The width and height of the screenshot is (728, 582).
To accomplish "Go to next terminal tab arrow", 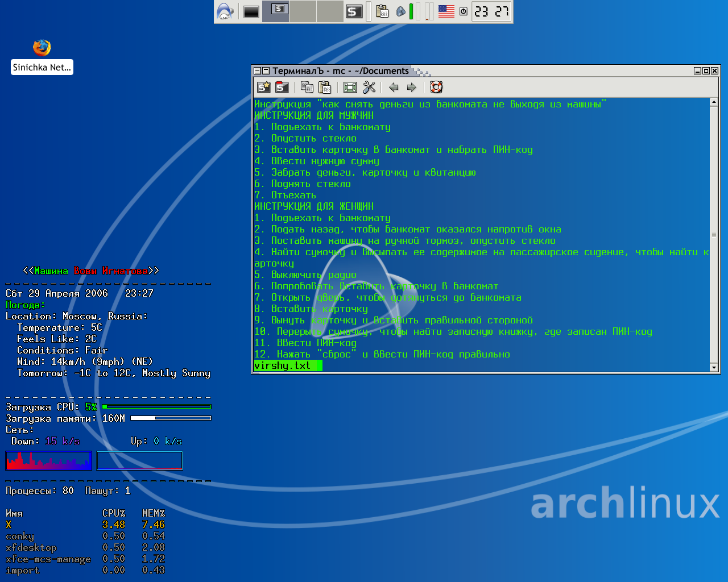I will point(411,87).
